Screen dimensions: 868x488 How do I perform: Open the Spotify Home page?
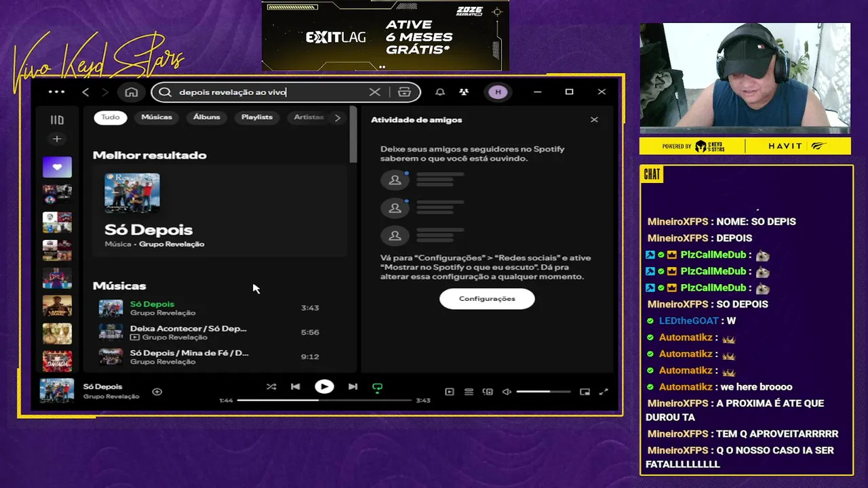[x=132, y=92]
